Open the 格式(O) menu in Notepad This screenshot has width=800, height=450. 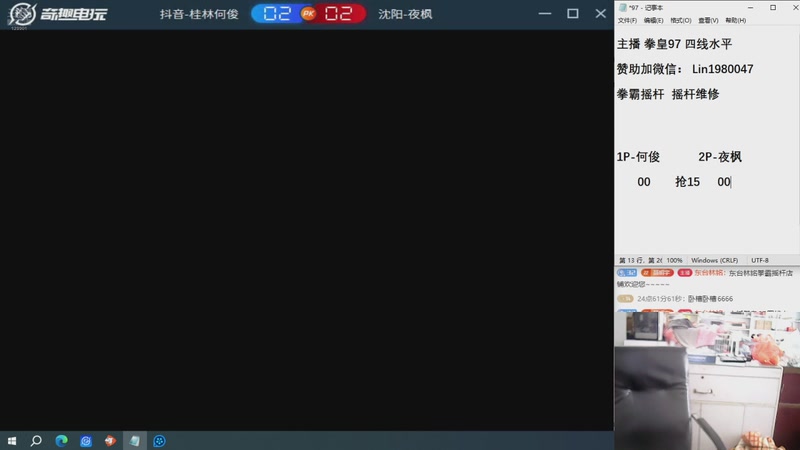(x=680, y=20)
